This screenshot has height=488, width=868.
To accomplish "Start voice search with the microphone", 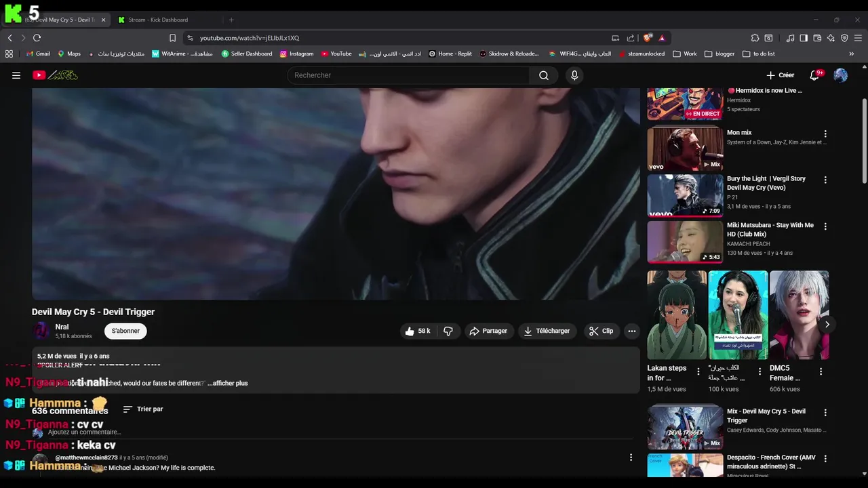I will click(x=574, y=75).
